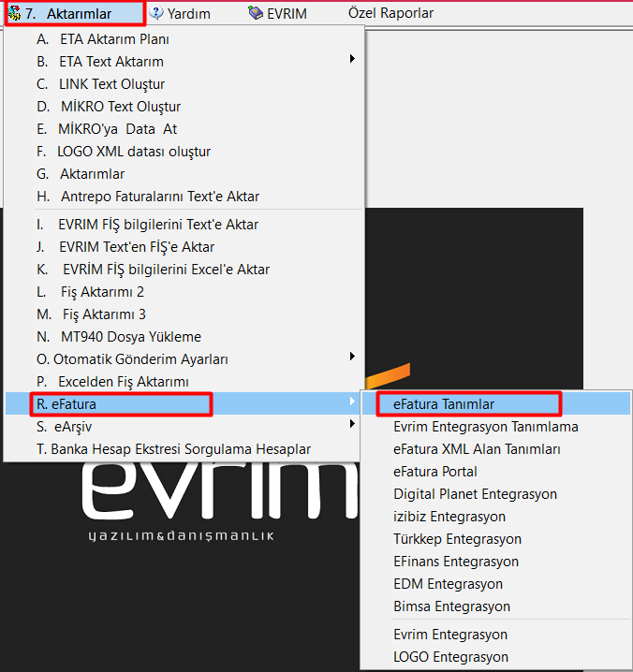This screenshot has height=672, width=633.
Task: Select Evrim Entegrasyon Tanımlama
Action: [x=496, y=427]
